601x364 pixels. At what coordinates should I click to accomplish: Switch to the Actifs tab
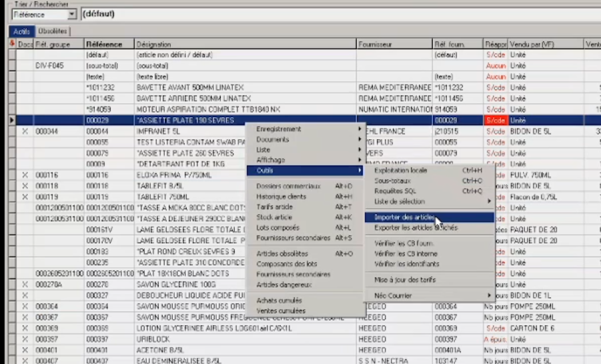coord(21,31)
